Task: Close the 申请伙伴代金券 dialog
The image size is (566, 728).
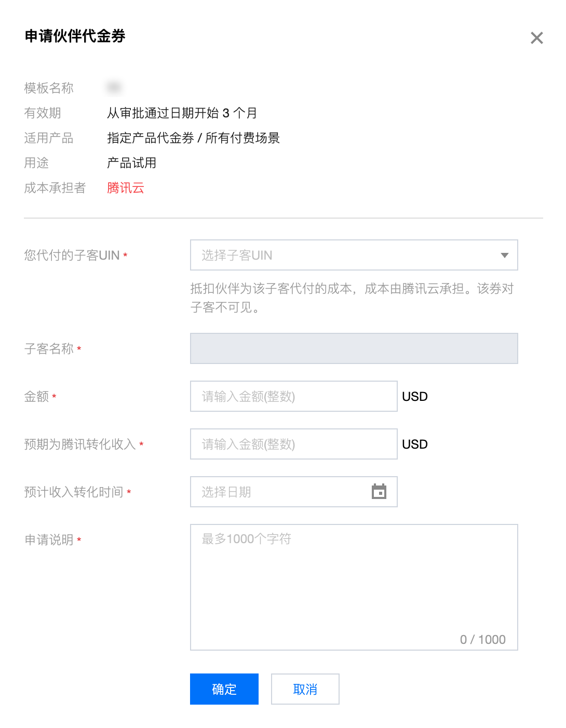Action: 536,38
